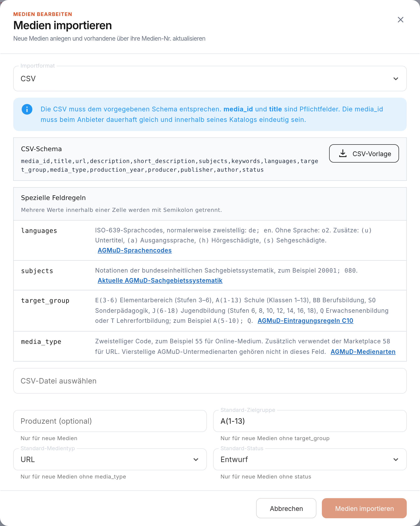Viewport: 420px width, 526px height.
Task: Click the Standard-Status chevron arrow
Action: pyautogui.click(x=396, y=459)
